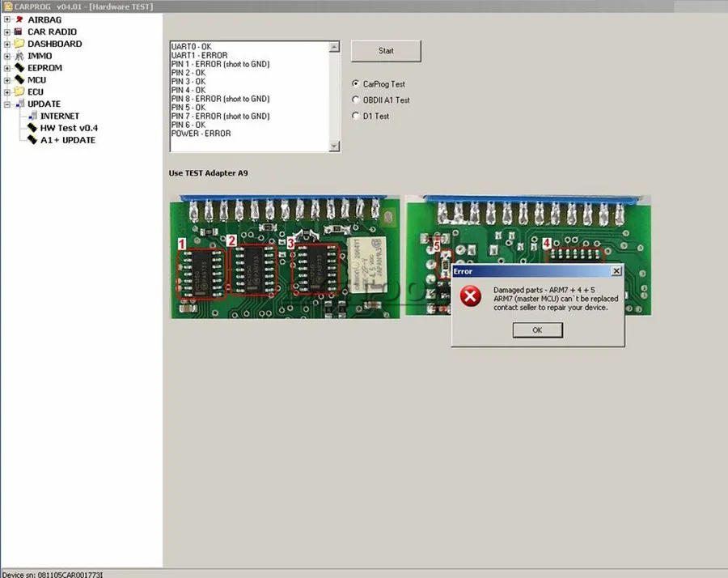Image resolution: width=728 pixels, height=578 pixels.
Task: Click the AIRBAG tree icon
Action: click(x=19, y=19)
